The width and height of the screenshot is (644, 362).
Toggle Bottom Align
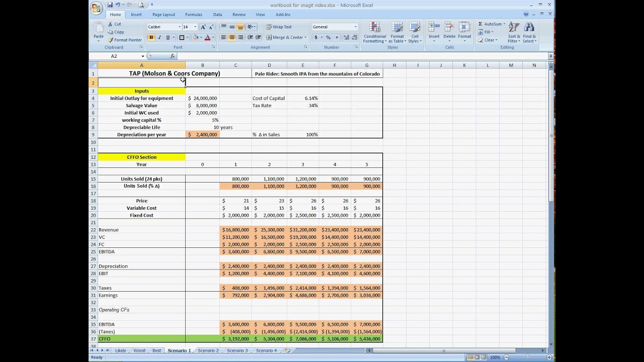[x=240, y=27]
